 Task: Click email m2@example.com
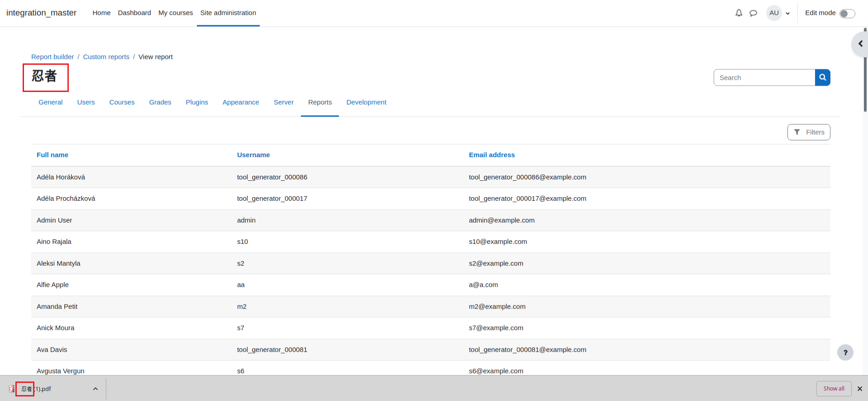(497, 306)
